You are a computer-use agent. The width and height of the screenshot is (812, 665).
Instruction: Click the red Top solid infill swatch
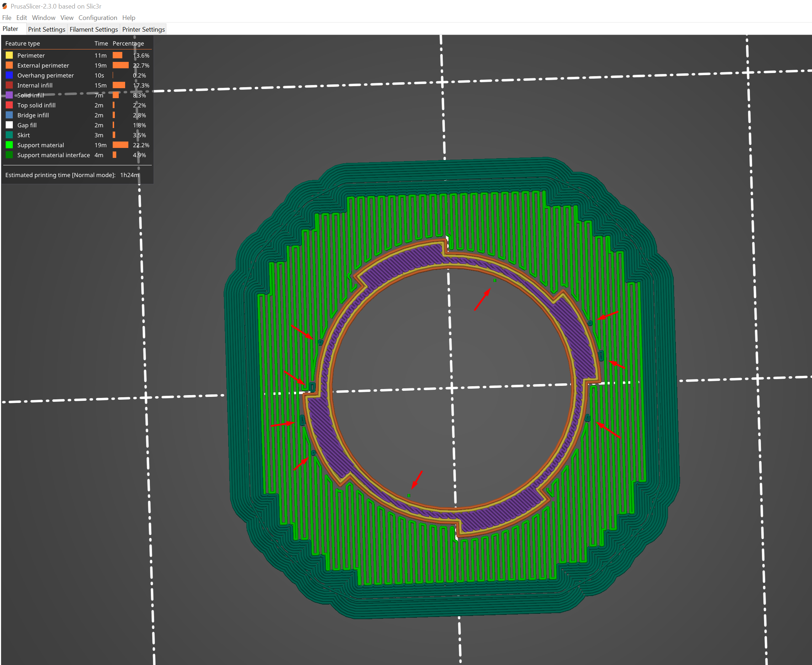tap(9, 105)
